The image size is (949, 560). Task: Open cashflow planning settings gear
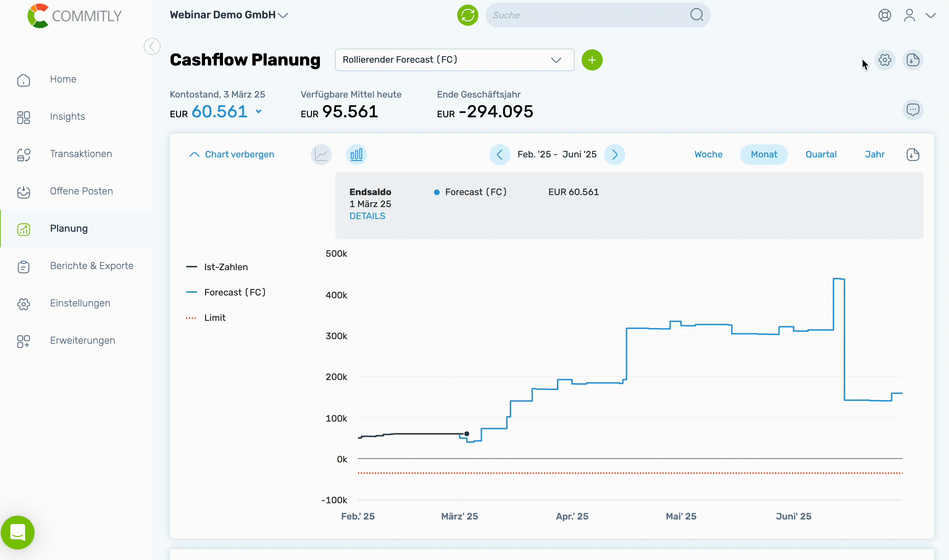885,60
